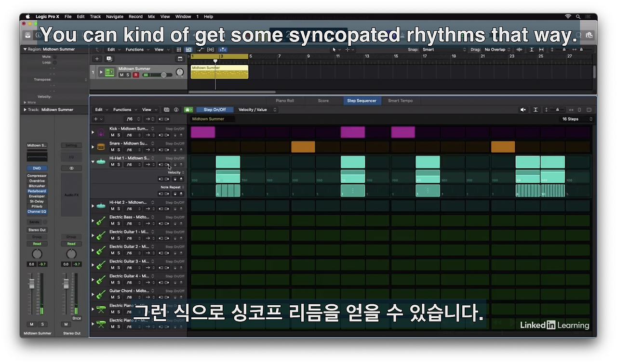Click the Compressor plug-in slot
Viewport: 617px width, 364px height.
[x=37, y=176]
